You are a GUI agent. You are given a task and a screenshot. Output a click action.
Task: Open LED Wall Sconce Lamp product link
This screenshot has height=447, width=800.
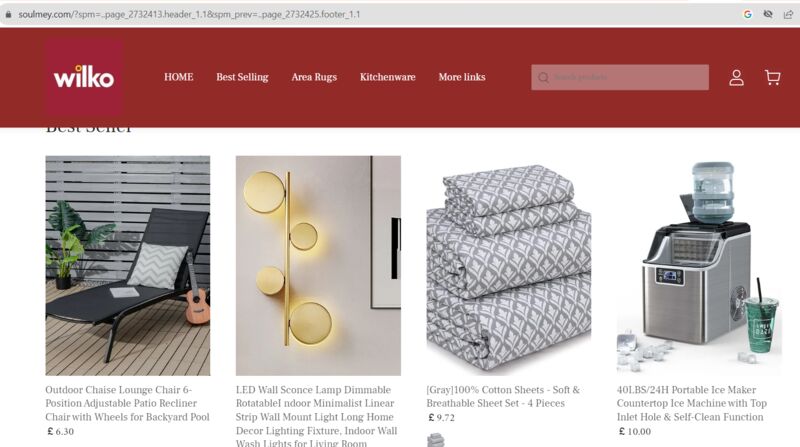pos(316,416)
